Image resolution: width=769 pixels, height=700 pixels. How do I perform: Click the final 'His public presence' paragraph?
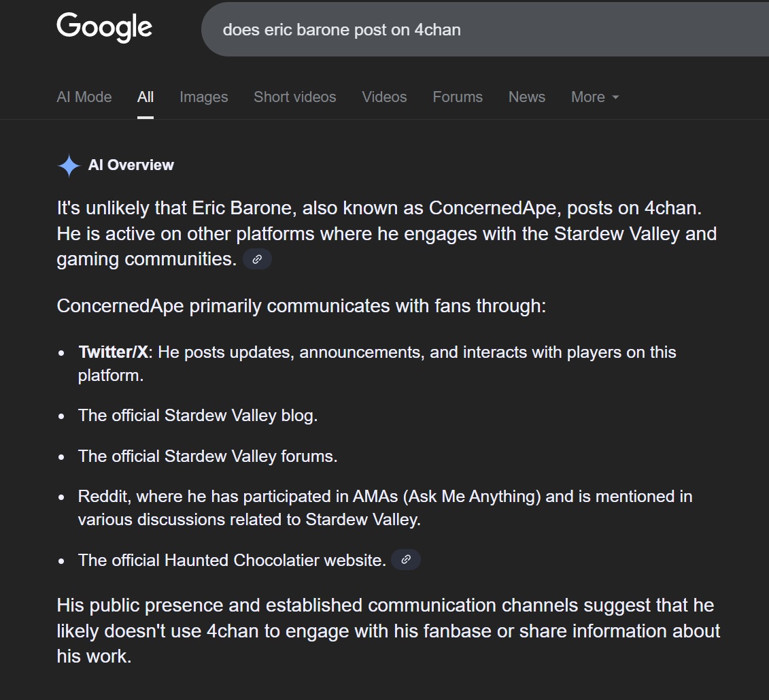pos(388,630)
